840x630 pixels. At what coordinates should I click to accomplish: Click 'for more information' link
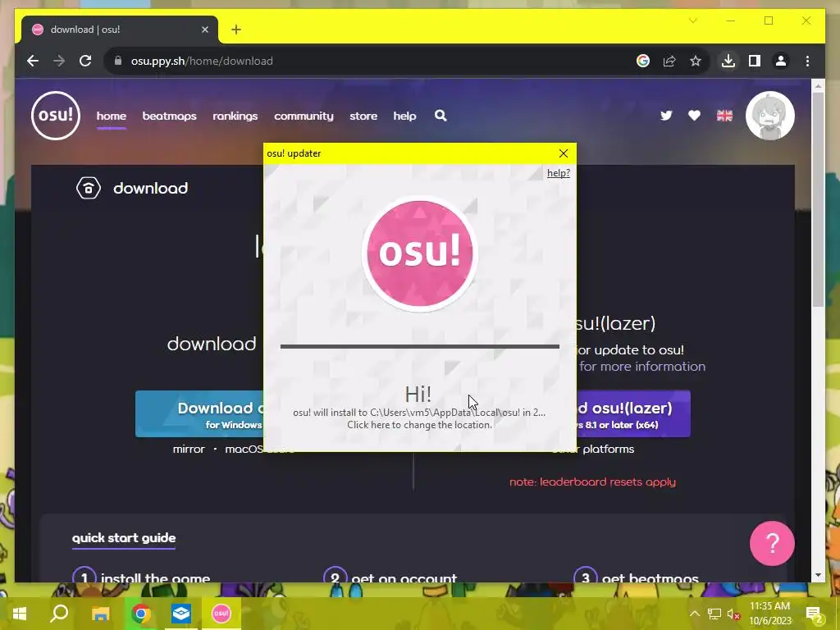pyautogui.click(x=642, y=367)
